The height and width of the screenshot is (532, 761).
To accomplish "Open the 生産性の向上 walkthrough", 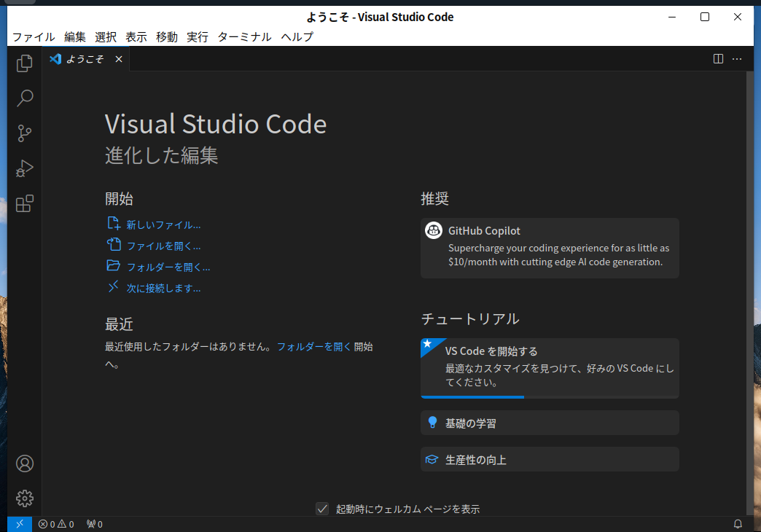I will 550,459.
